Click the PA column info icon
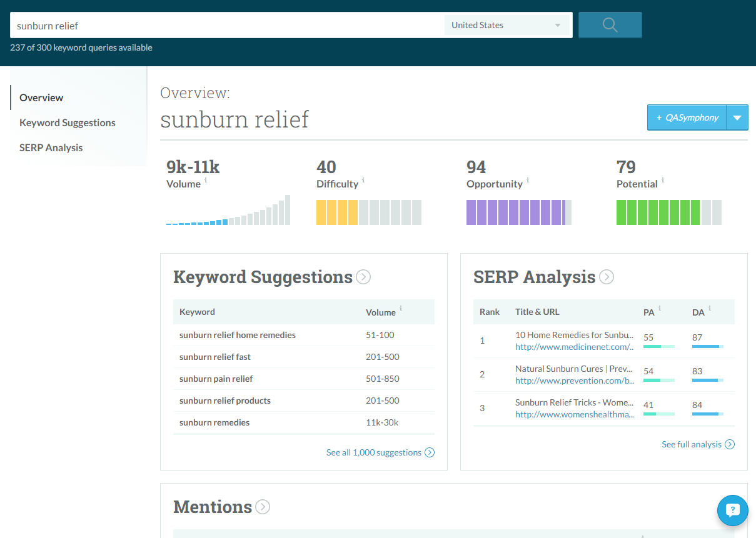This screenshot has width=756, height=538. (x=661, y=308)
